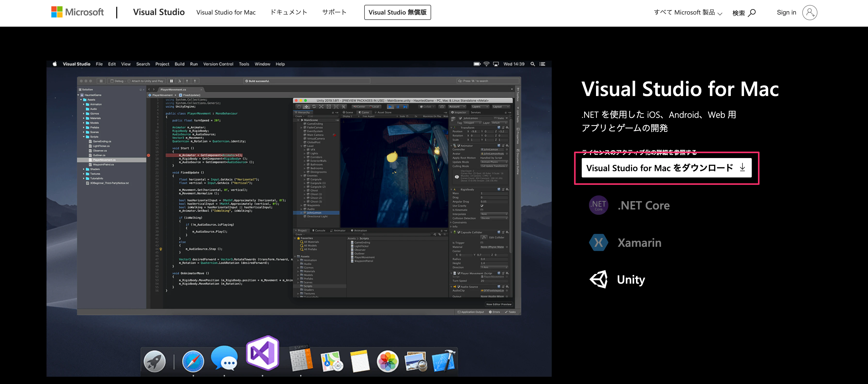Open the Layers dropdown in Unity

pyautogui.click(x=480, y=107)
